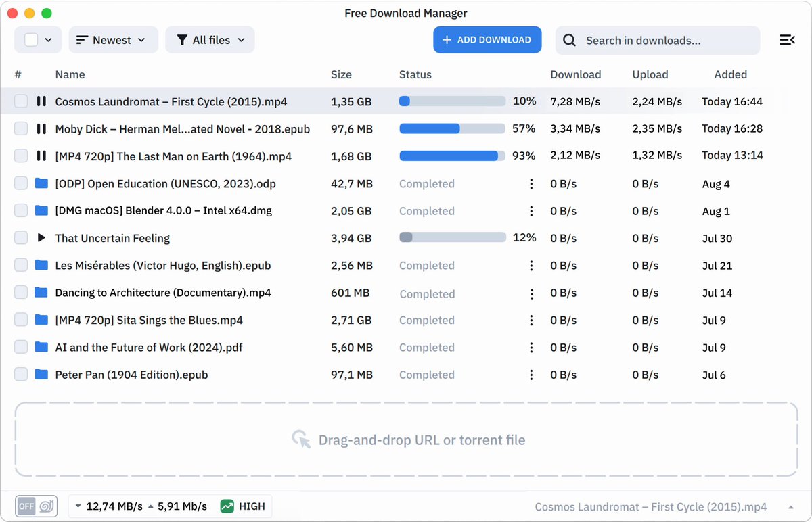
Task: Click the search magnifier icon
Action: pos(570,41)
